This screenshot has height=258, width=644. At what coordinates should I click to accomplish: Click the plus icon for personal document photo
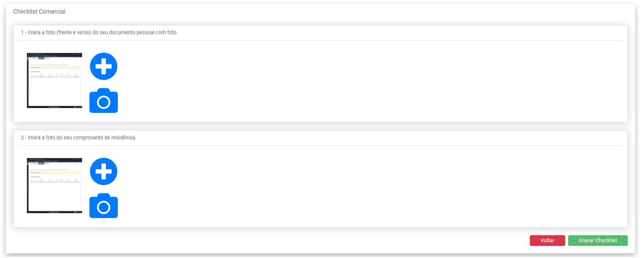tap(103, 67)
